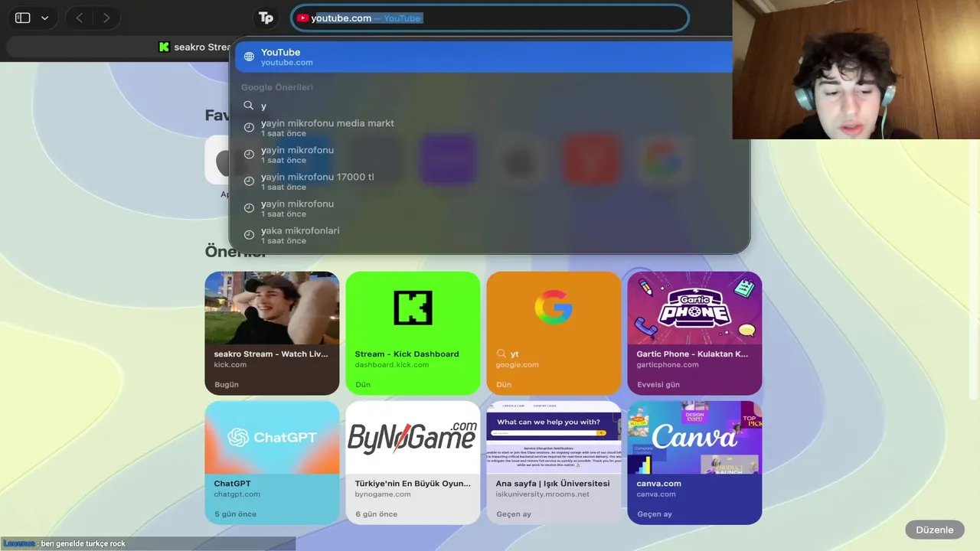Viewport: 980px width, 551px height.
Task: Switch to the seakro Stream tab
Action: pyautogui.click(x=194, y=47)
